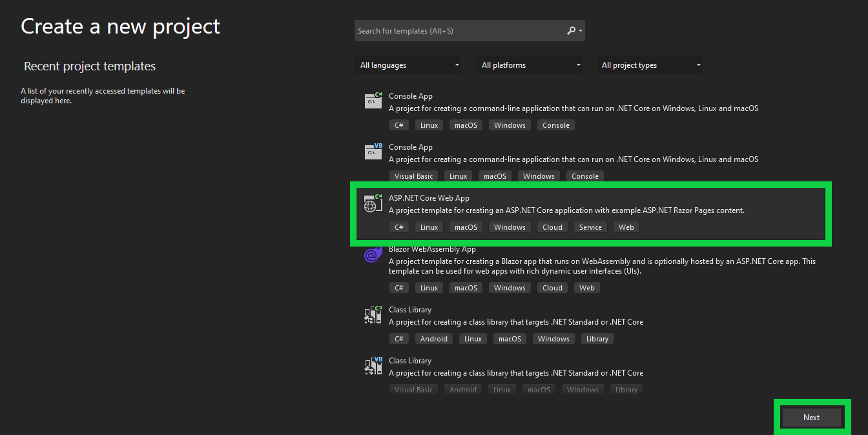This screenshot has width=868, height=435.
Task: Click the search magnifier icon
Action: (x=571, y=30)
